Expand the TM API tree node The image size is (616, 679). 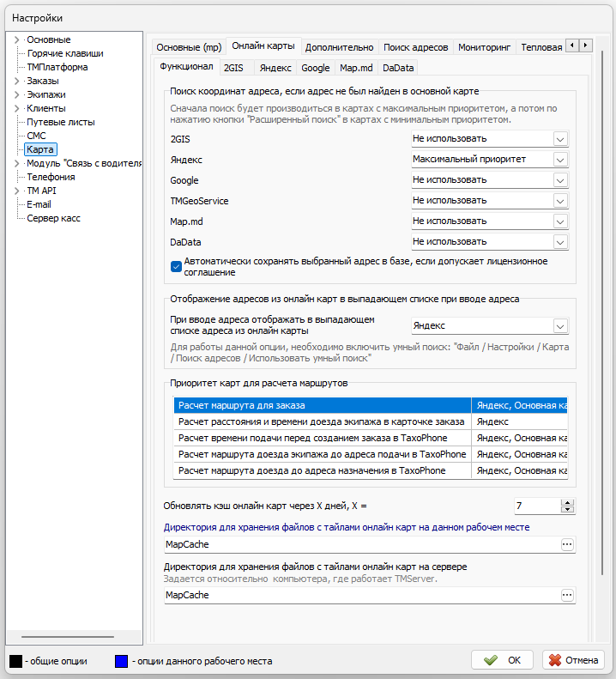(x=17, y=191)
